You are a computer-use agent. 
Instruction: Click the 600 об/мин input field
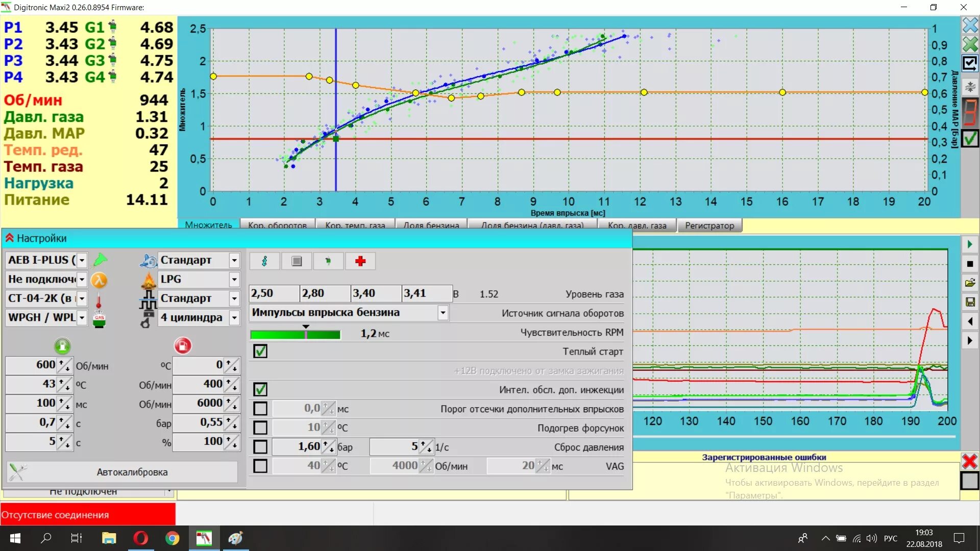[x=32, y=365]
